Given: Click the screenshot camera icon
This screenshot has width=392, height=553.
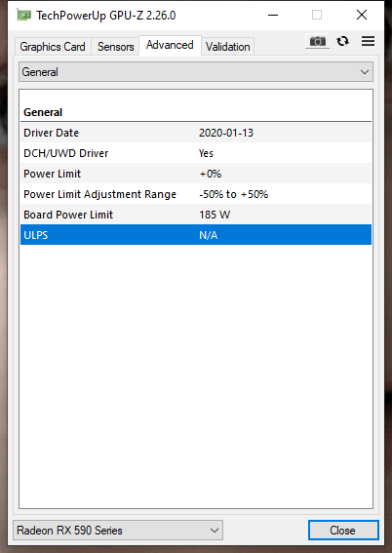Looking at the screenshot, I should pyautogui.click(x=317, y=42).
